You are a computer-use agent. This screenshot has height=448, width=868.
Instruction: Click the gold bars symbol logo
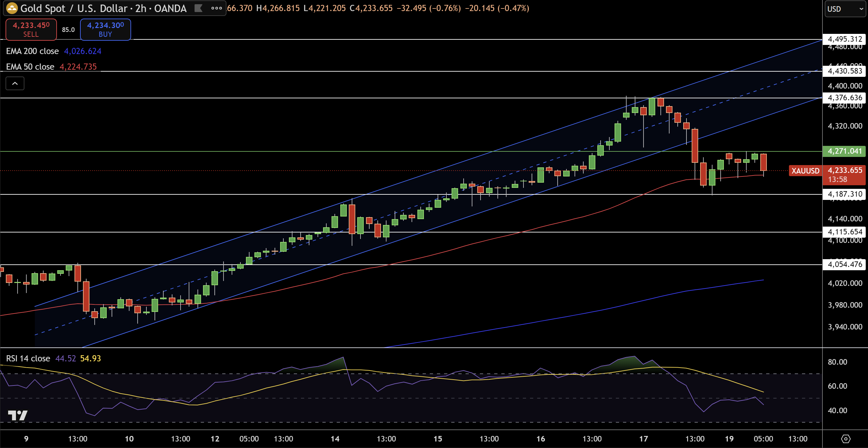(12, 8)
